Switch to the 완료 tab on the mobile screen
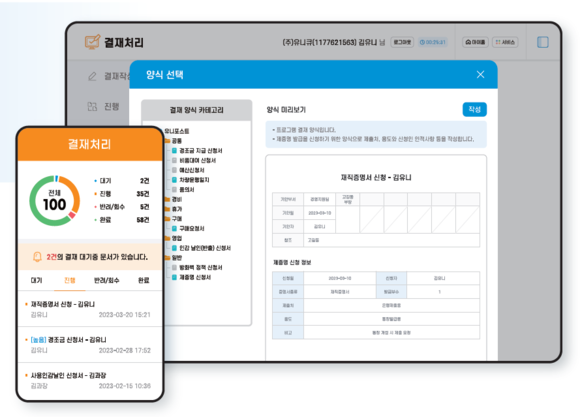 point(144,280)
